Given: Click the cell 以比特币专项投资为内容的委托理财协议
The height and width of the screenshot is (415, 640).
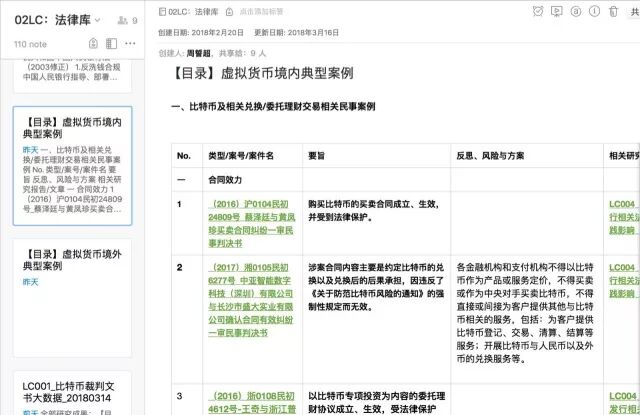Looking at the screenshot, I should [x=377, y=400].
